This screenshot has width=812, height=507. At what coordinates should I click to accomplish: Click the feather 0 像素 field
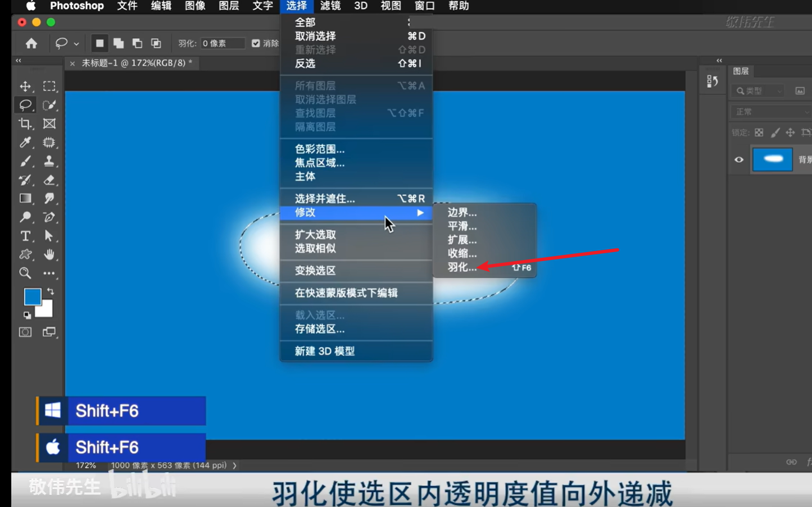pos(223,43)
